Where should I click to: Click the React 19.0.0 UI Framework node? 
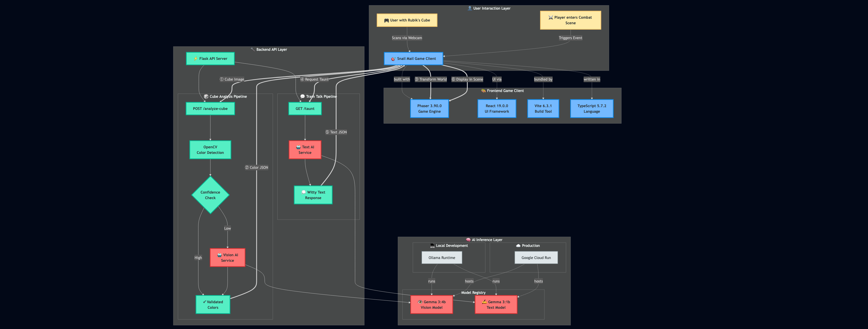[497, 109]
